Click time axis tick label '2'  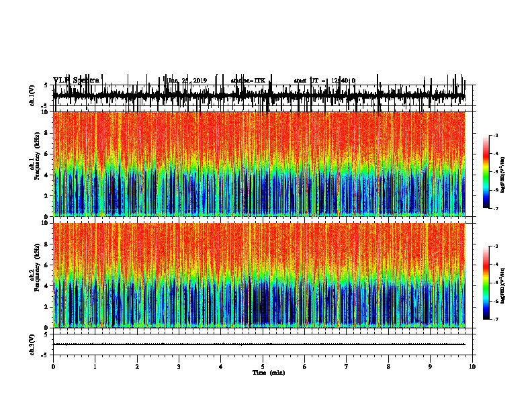(137, 367)
